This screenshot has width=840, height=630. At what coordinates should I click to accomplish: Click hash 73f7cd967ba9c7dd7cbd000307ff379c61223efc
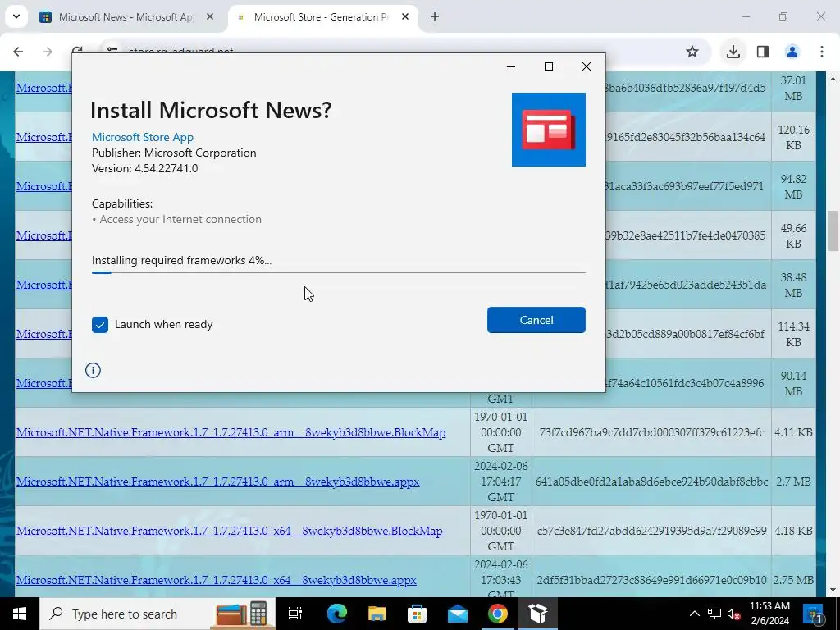coord(651,432)
